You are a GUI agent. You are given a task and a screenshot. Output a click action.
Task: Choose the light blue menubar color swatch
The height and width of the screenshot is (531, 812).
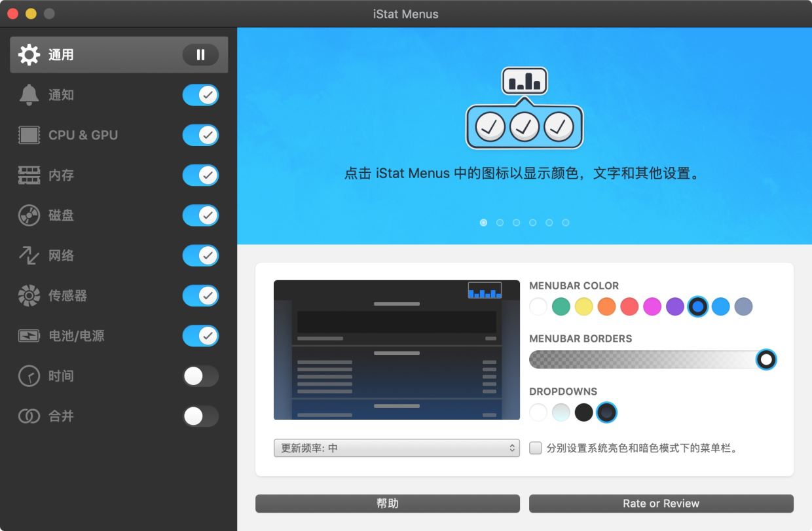coord(720,306)
